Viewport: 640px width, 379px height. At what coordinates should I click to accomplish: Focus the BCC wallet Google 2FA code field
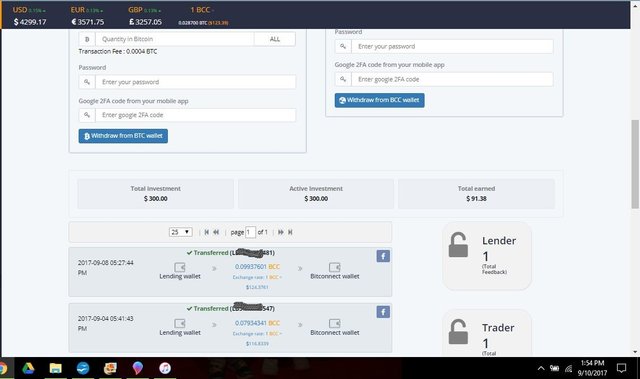tap(452, 80)
